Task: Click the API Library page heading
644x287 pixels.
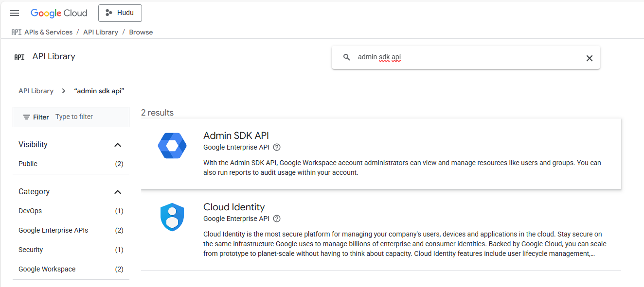Action: (54, 56)
